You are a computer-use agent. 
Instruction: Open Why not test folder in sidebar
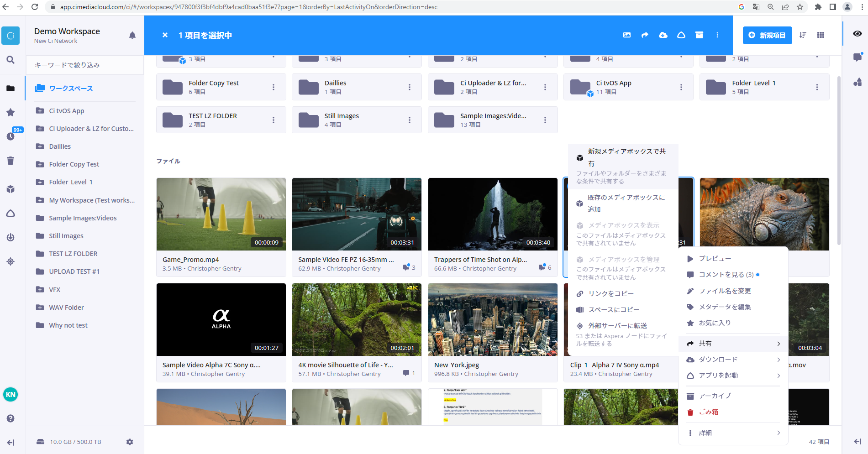tap(68, 325)
